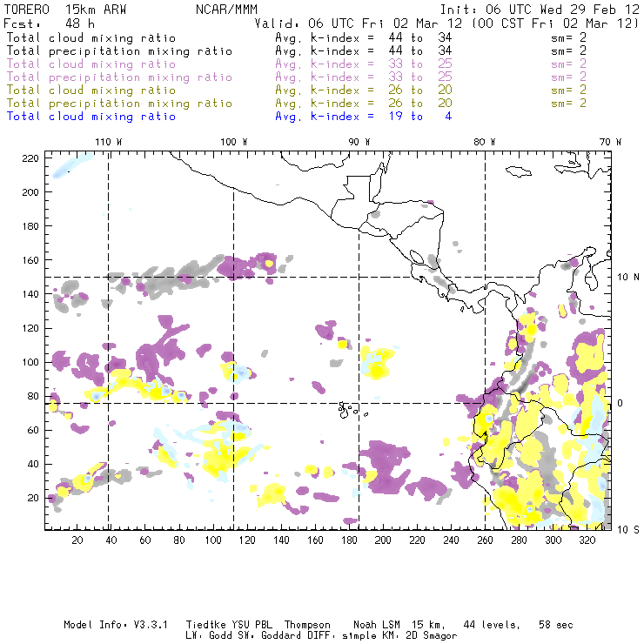Select the "44 levels," footer text
Screen dimensions: 644x644
point(492,625)
